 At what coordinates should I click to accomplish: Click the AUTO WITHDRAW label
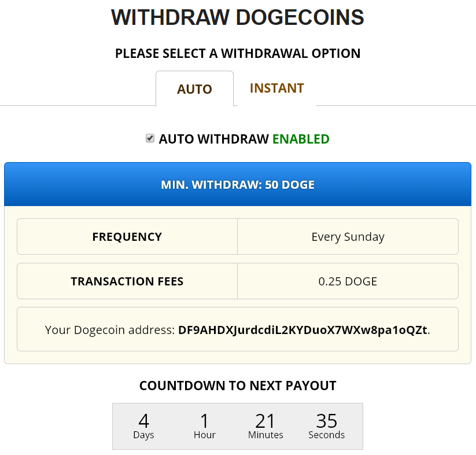click(214, 139)
